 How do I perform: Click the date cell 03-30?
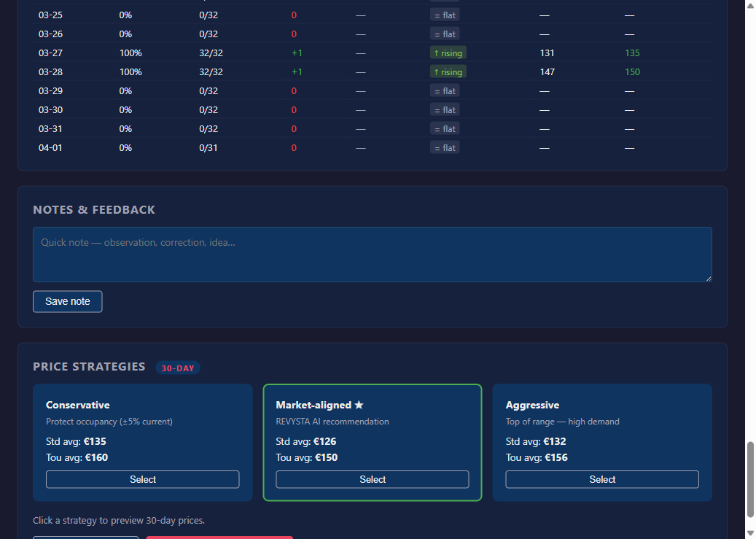50,110
